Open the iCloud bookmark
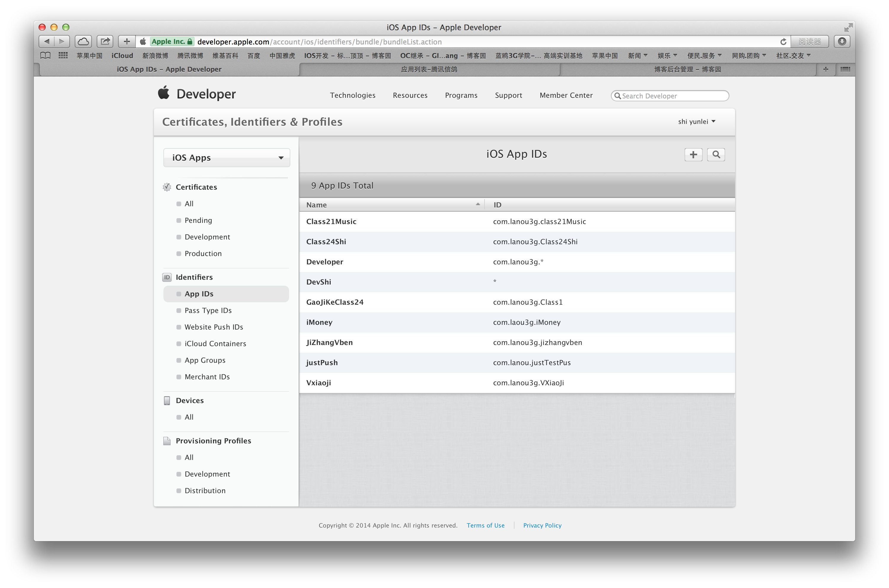Screen dimensions: 889x588 pyautogui.click(x=122, y=55)
